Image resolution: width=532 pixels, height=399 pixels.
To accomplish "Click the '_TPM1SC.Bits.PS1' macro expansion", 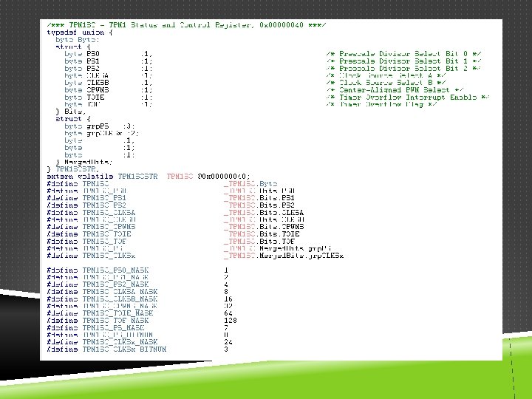I will click(259, 198).
